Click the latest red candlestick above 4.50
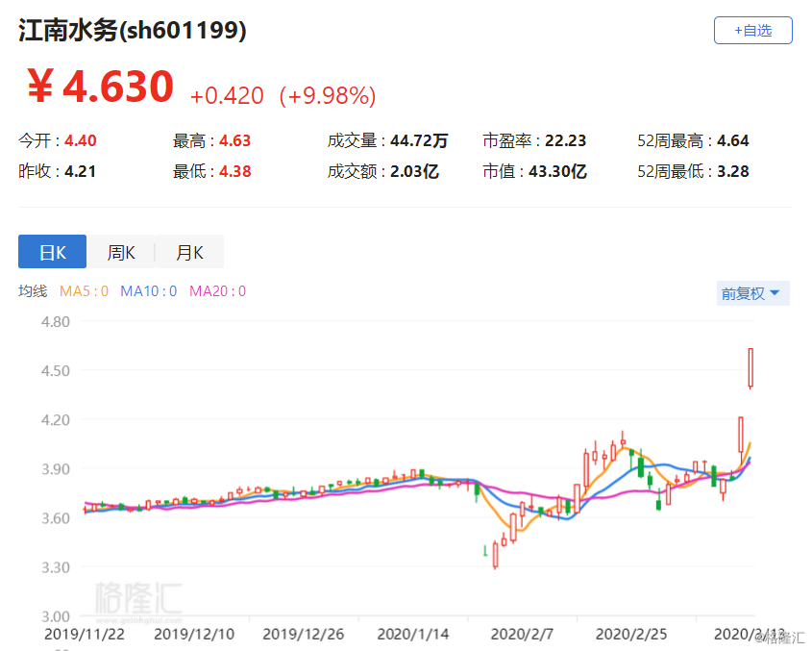Viewport: 812px width, 651px height. coord(750,368)
